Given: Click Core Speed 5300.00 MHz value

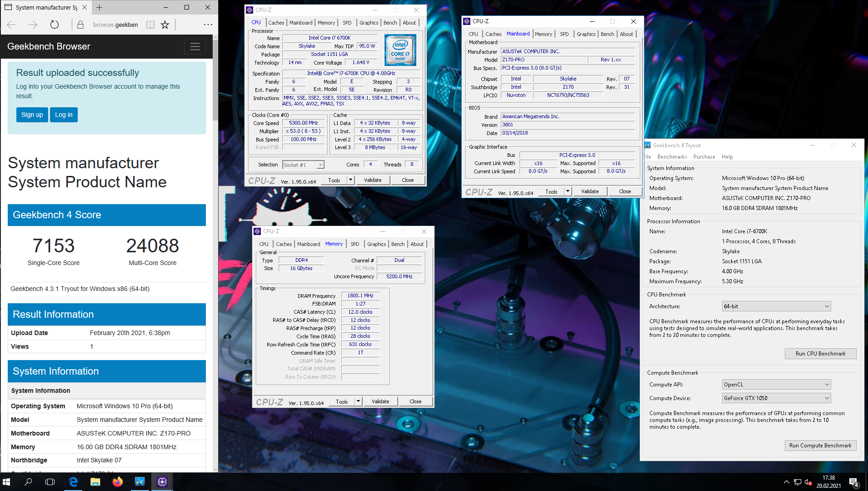Looking at the screenshot, I should [304, 123].
